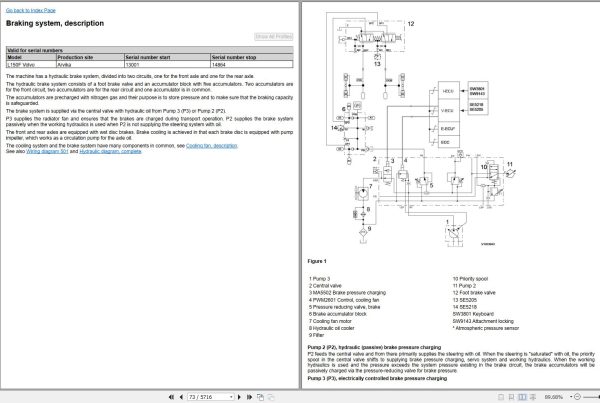
Task: Click the Pump 3 (P3) electrically controlled heading
Action: (377, 378)
